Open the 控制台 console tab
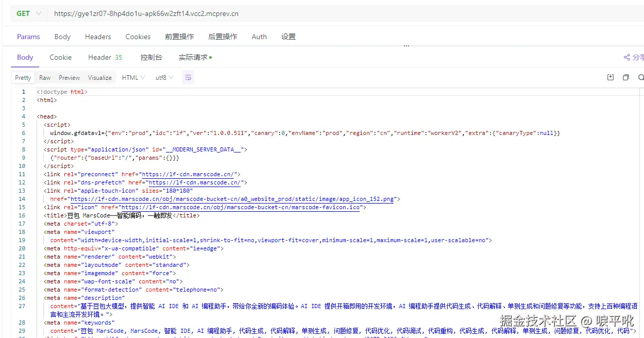This screenshot has height=338, width=644. click(x=151, y=57)
